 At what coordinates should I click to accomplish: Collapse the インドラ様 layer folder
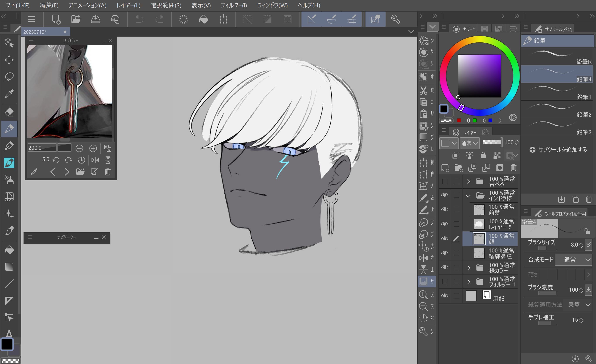(468, 196)
